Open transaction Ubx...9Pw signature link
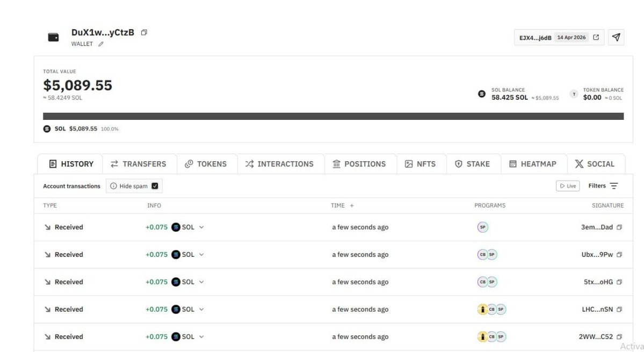 click(597, 255)
